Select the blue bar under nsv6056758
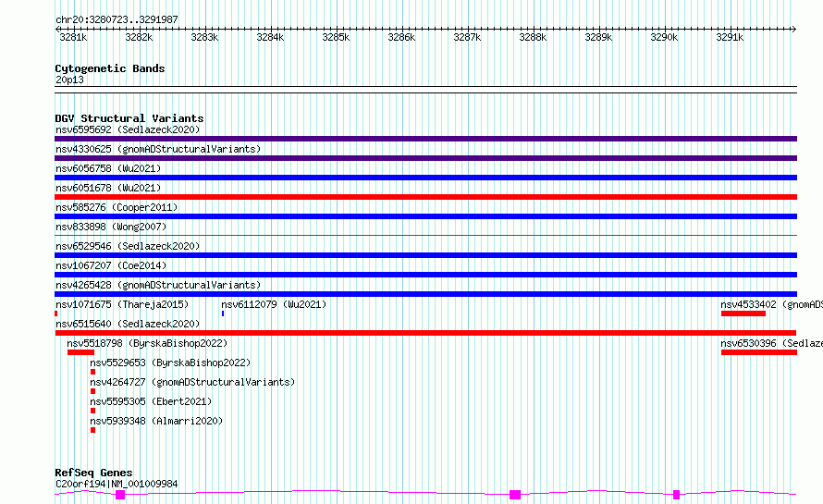Viewport: 823px width, 504px height. [x=425, y=178]
